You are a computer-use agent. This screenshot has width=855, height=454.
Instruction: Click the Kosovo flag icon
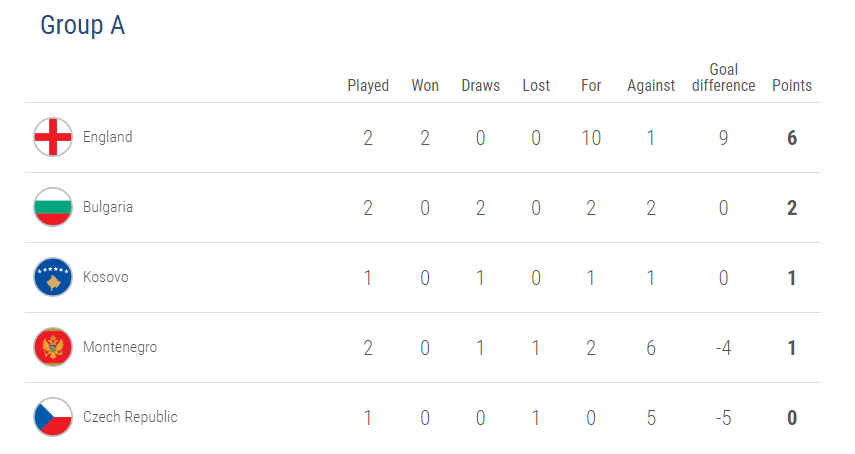[x=53, y=277]
